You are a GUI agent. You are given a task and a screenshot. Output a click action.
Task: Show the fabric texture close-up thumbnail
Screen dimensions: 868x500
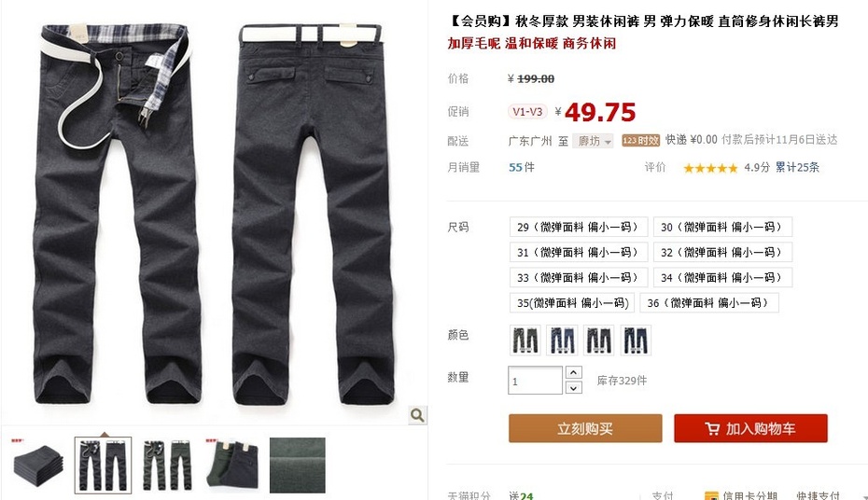coord(298,465)
